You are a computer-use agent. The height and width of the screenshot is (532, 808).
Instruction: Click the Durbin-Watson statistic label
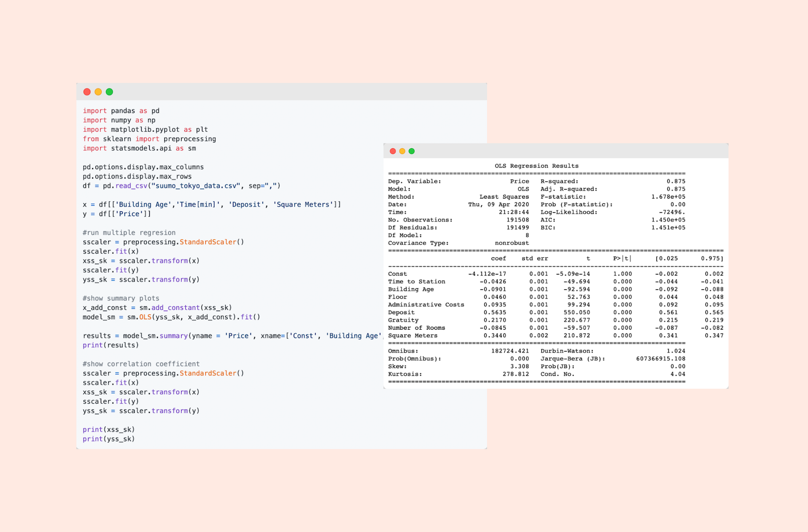tap(567, 351)
